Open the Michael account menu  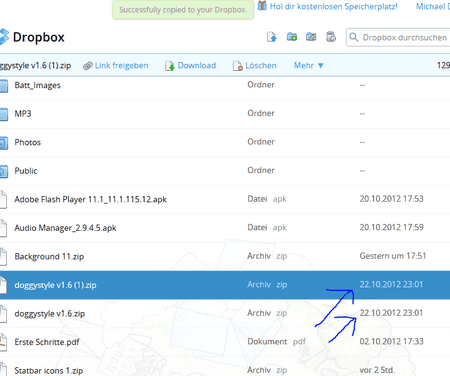coord(433,6)
